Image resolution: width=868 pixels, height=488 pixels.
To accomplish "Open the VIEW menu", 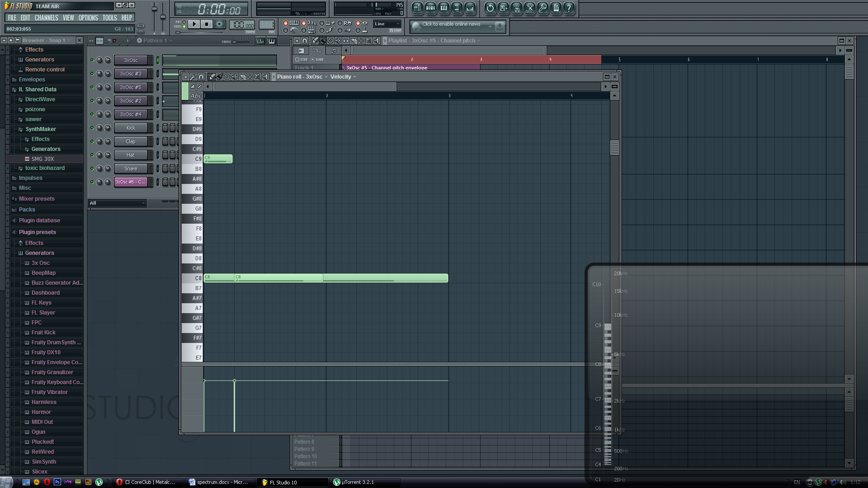I will (x=68, y=18).
